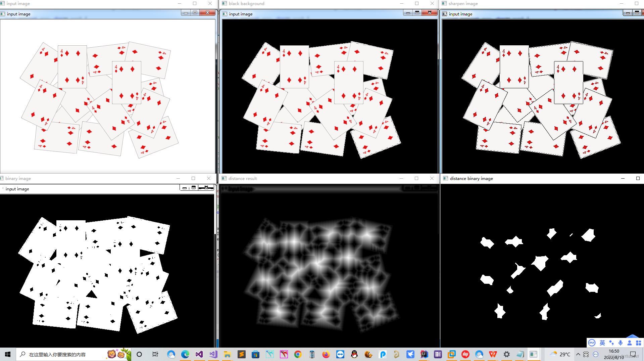The width and height of the screenshot is (644, 361).
Task: Toggle punctuation mode on iFLY toolbar
Action: [x=611, y=343]
